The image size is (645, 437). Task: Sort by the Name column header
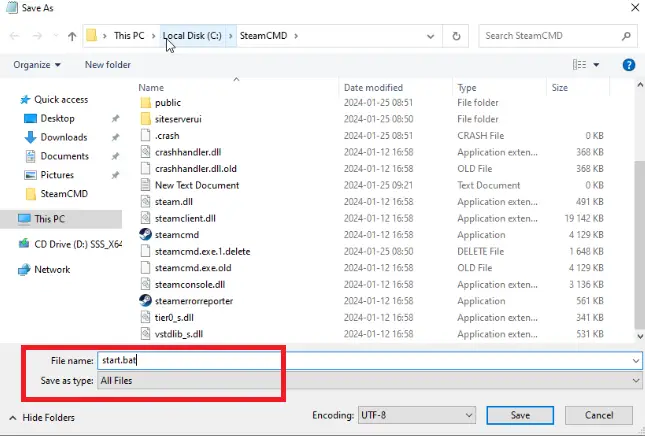(x=151, y=88)
